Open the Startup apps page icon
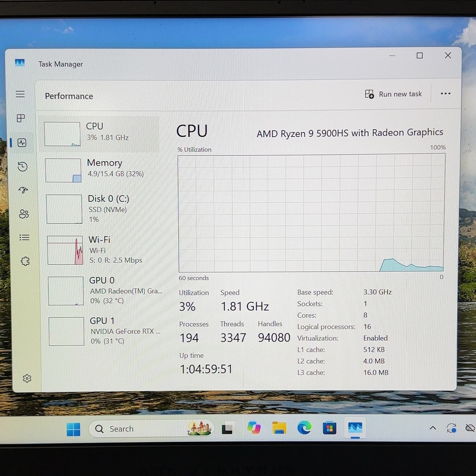Viewport: 476px width, 476px height. click(x=23, y=190)
